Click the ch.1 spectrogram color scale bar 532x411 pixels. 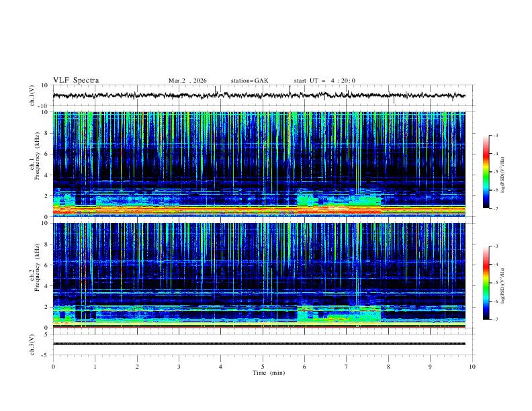pos(486,172)
